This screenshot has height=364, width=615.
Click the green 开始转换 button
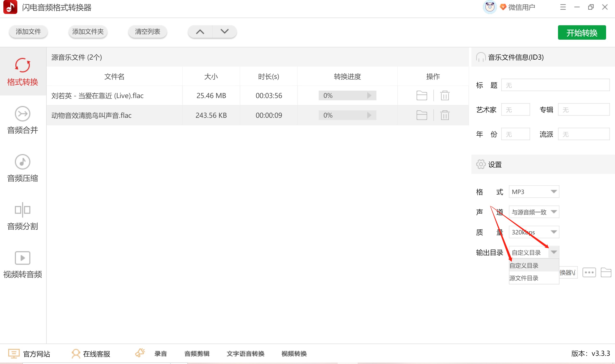(582, 33)
